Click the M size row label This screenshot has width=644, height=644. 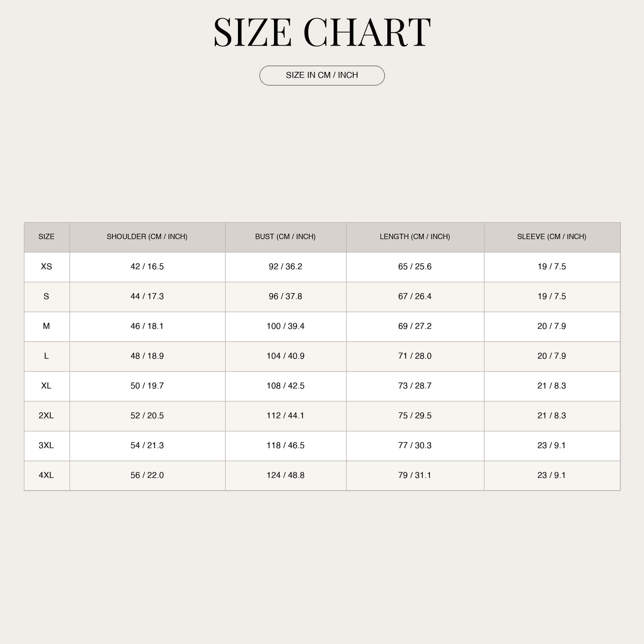point(46,326)
